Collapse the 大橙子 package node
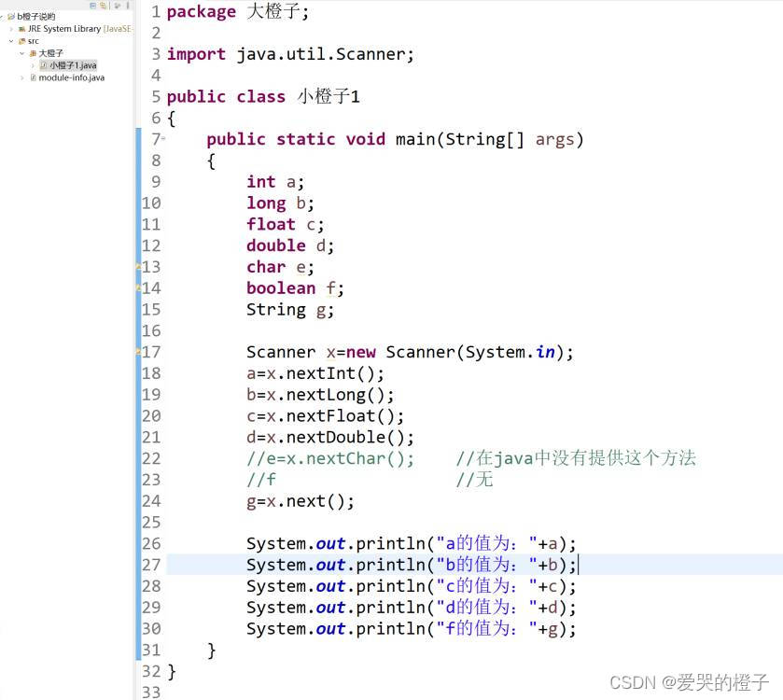 [x=22, y=53]
